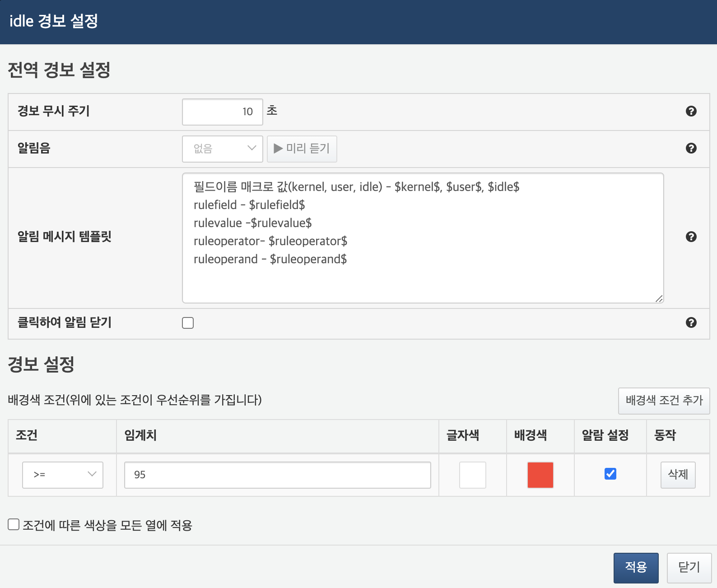Check 조건에 따른 색상을 모든 열에 적용
This screenshot has height=588, width=717.
tap(14, 524)
